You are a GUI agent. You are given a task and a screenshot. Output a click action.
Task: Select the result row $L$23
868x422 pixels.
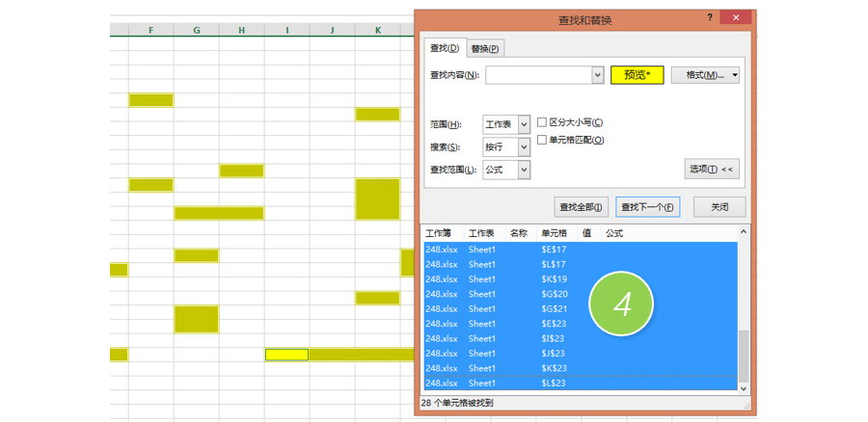click(x=581, y=383)
